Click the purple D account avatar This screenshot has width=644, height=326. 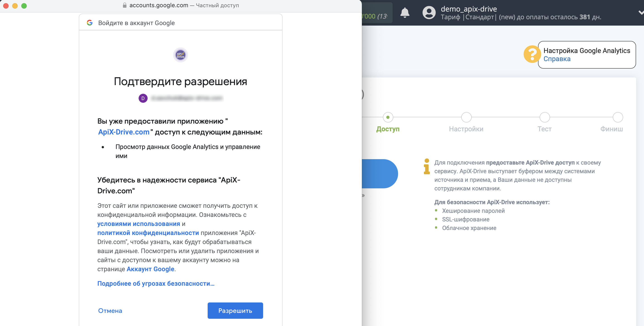[143, 98]
